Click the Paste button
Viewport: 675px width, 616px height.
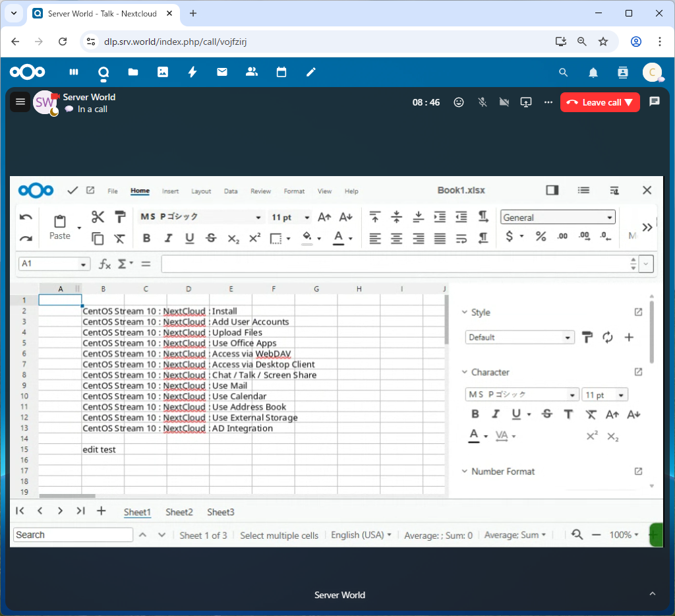coord(60,227)
